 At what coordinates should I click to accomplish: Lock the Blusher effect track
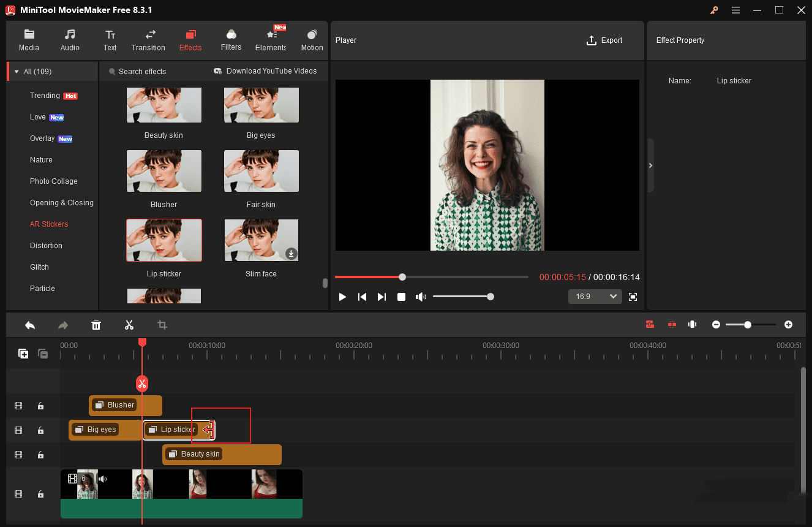pos(40,406)
